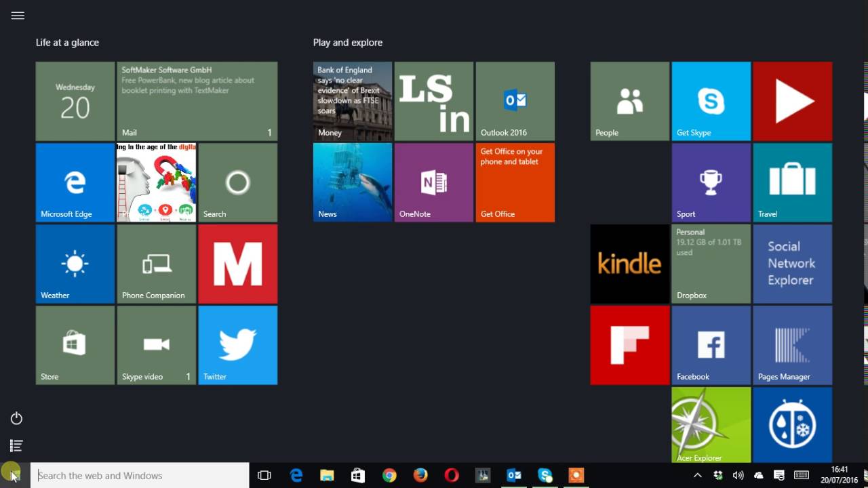868x488 pixels.
Task: Open the hamburger menu at top left
Action: 18,16
